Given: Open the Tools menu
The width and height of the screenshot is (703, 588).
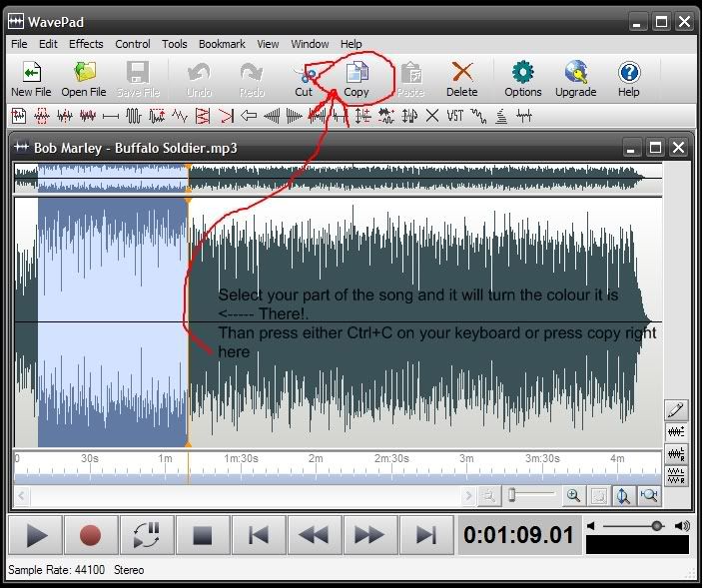Looking at the screenshot, I should (x=175, y=44).
